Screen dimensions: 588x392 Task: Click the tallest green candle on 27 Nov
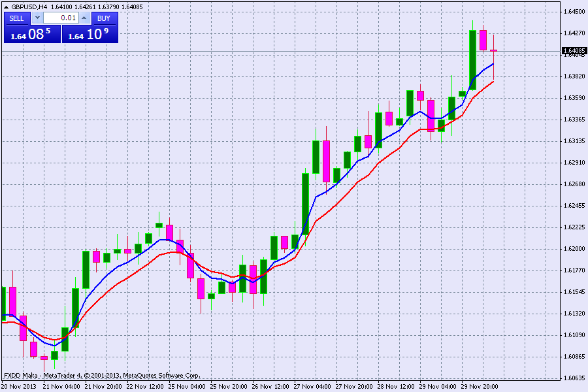point(305,203)
